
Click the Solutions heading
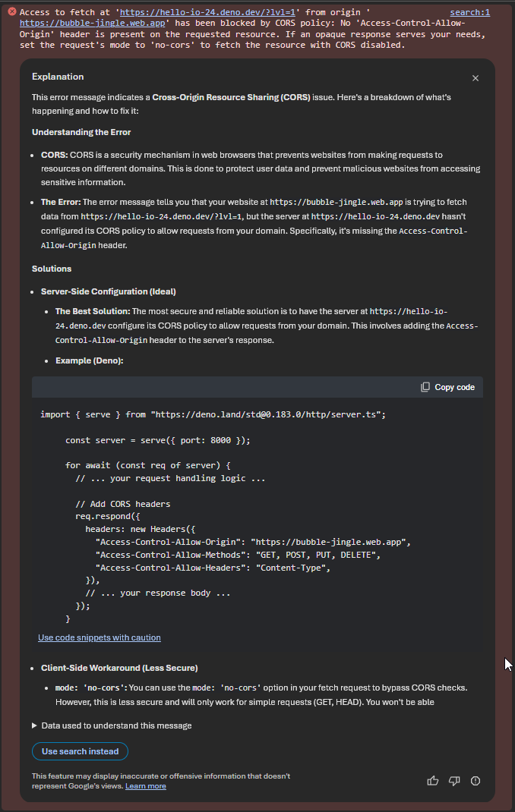coord(52,269)
